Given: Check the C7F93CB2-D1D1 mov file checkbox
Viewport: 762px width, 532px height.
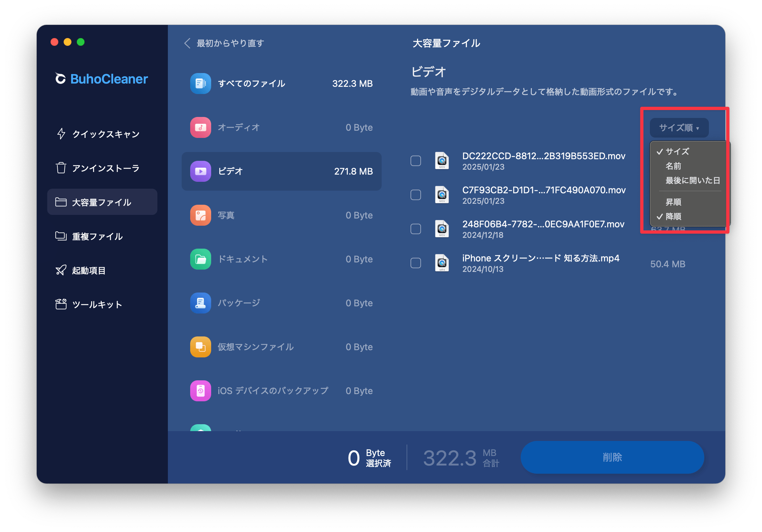Looking at the screenshot, I should pos(416,195).
